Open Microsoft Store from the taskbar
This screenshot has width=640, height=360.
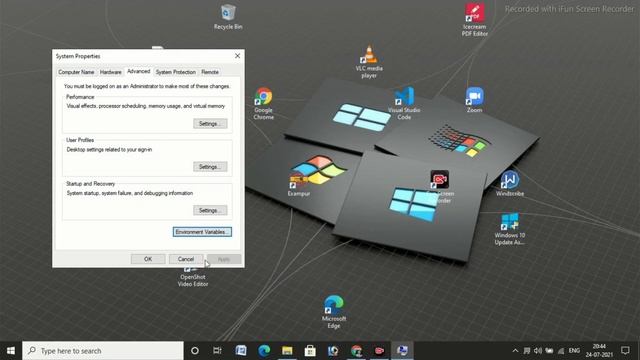[310, 351]
